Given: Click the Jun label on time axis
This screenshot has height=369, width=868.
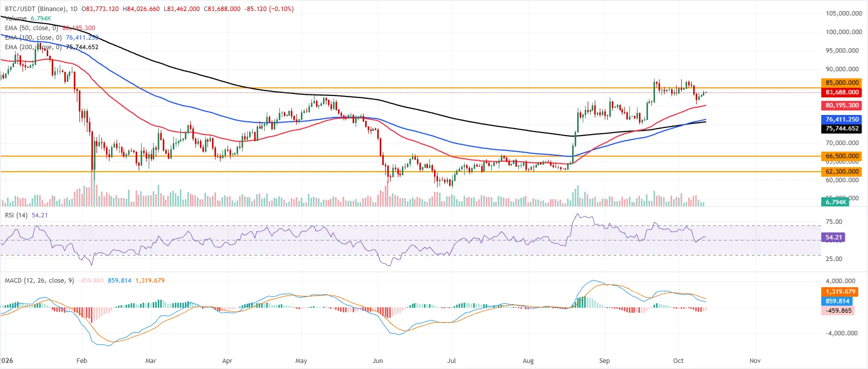Looking at the screenshot, I should pyautogui.click(x=378, y=361).
